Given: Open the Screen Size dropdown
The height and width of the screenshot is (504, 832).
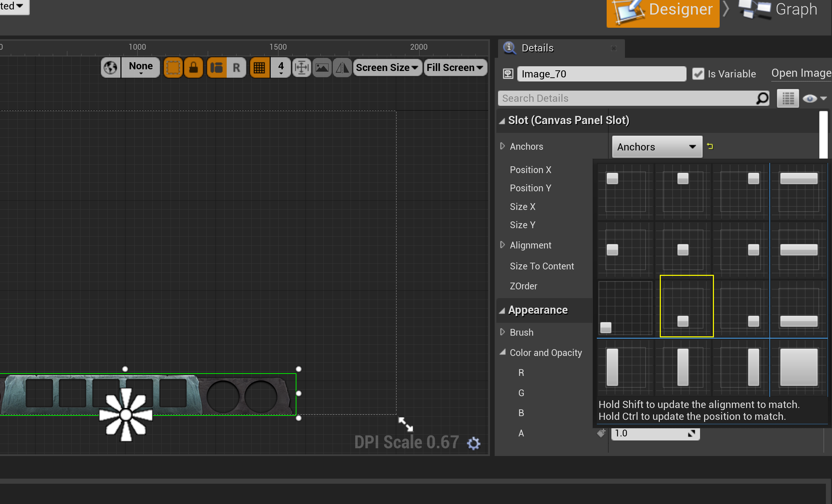Looking at the screenshot, I should click(387, 68).
